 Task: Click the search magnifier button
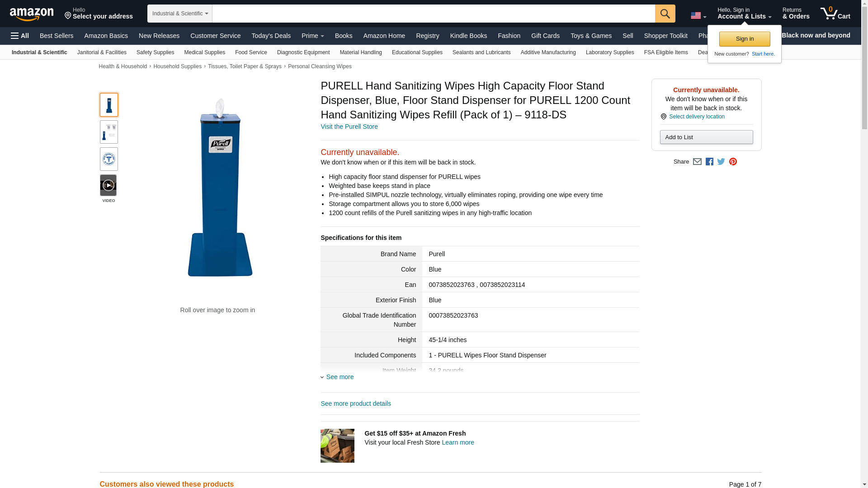pos(665,14)
